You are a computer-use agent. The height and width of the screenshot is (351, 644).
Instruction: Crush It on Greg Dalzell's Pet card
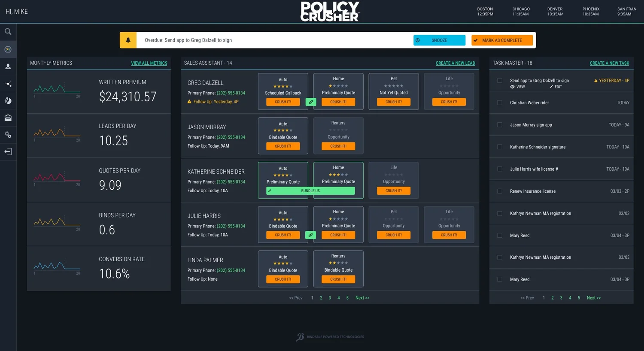coord(394,102)
